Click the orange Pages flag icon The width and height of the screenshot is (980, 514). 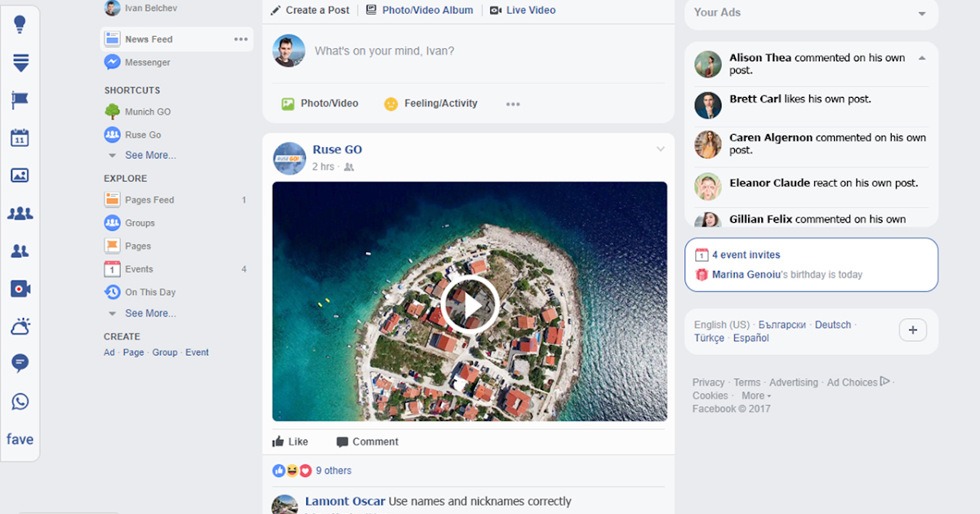tap(113, 246)
